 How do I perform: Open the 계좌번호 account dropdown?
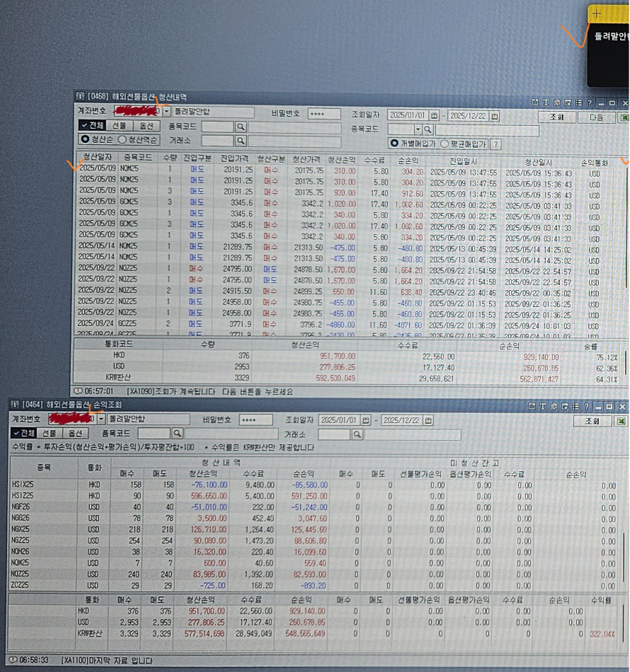(x=168, y=112)
